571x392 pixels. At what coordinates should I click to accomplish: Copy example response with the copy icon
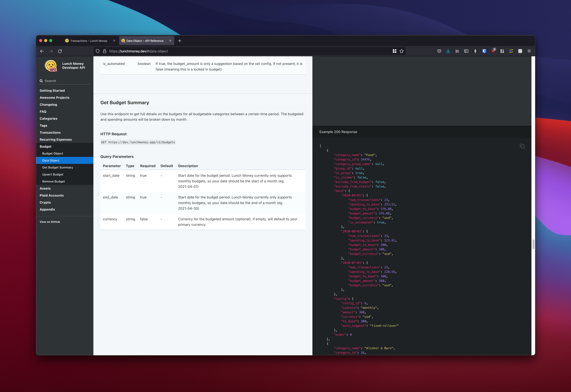(522, 146)
